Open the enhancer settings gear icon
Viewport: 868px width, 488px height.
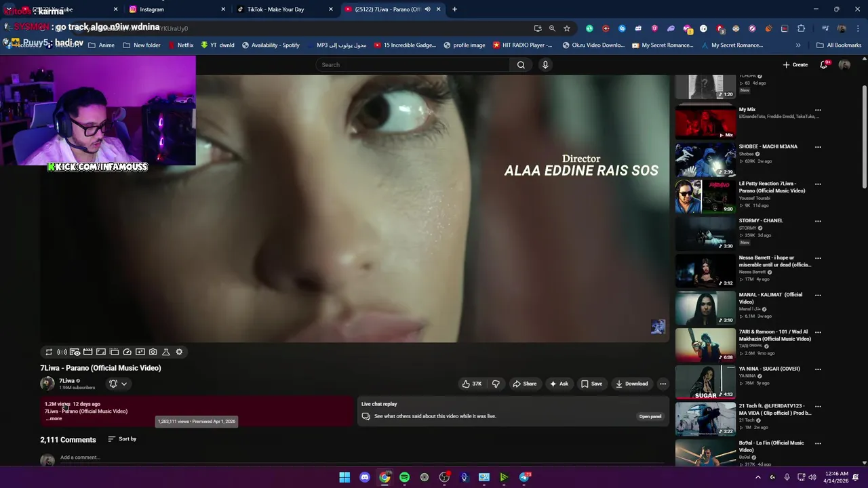pos(179,352)
